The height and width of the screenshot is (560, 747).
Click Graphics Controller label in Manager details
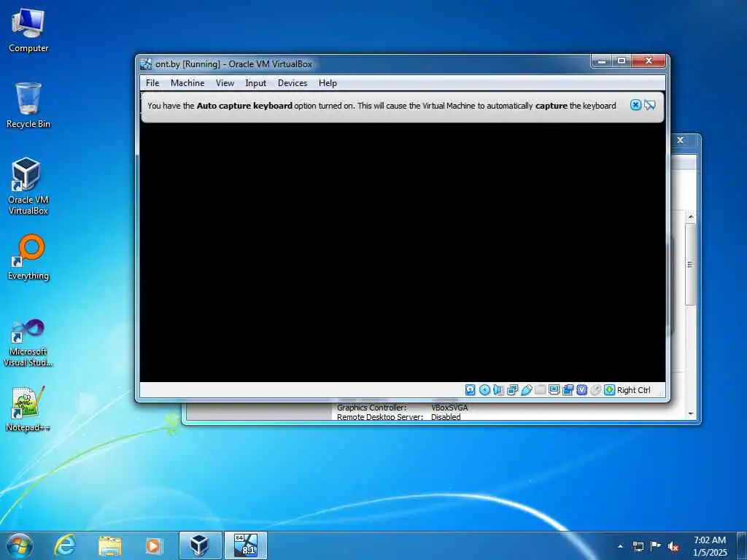coord(371,408)
